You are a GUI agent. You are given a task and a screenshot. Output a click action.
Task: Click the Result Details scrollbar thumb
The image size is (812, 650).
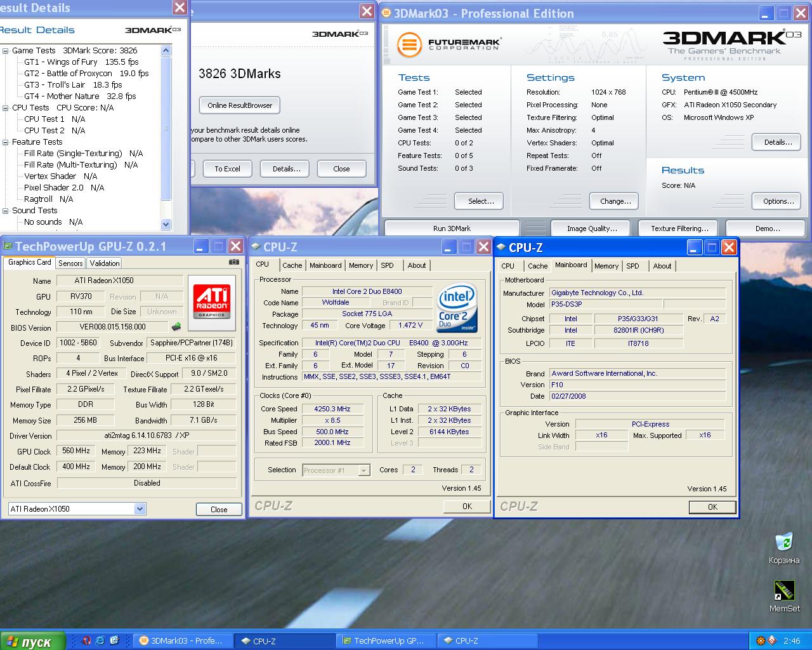[x=166, y=128]
